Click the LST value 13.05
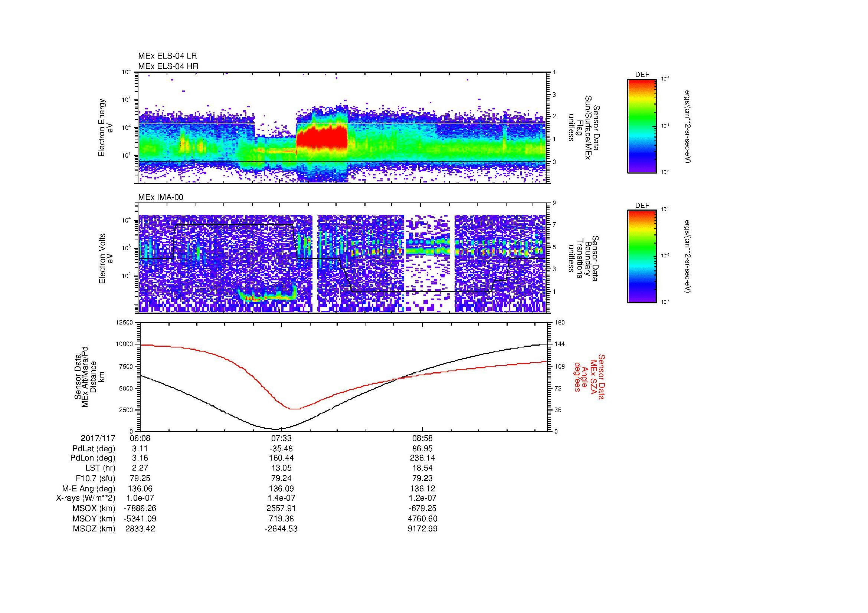The width and height of the screenshot is (868, 613). pyautogui.click(x=281, y=468)
